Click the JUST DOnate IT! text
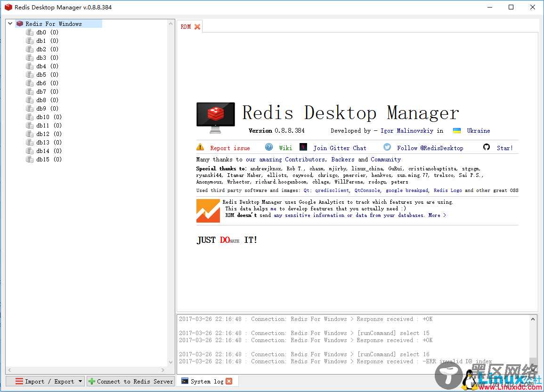The height and width of the screenshot is (392, 544). (227, 240)
